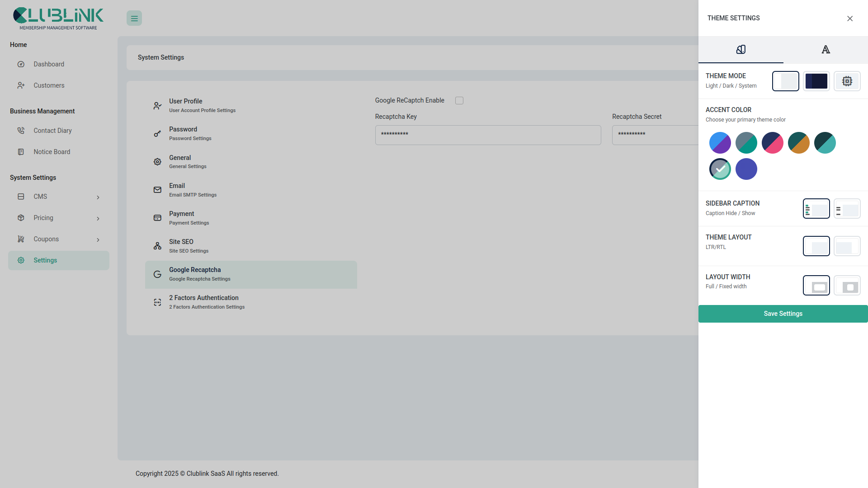Select the User Profile settings icon
Viewport: 868px width, 488px height.
click(x=157, y=105)
